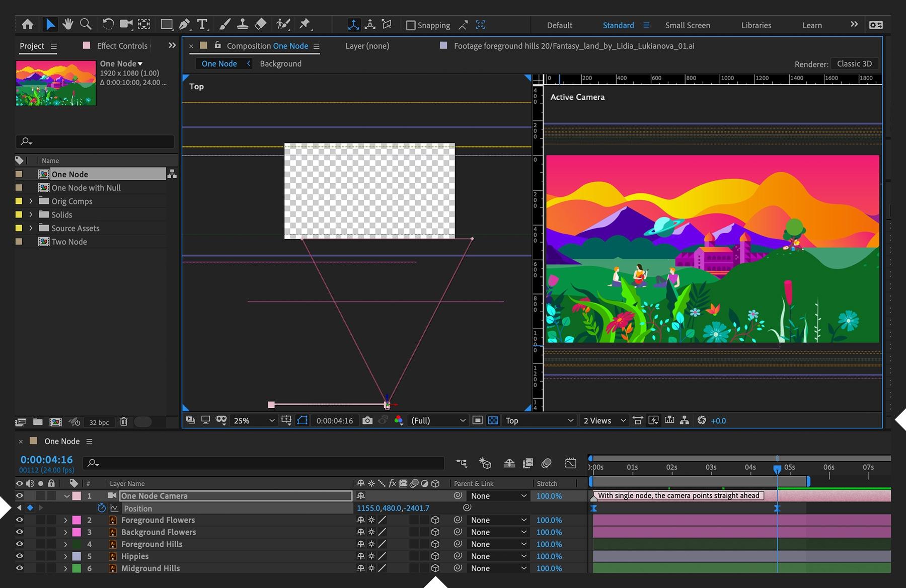Open the 25% magnification dropdown

252,421
